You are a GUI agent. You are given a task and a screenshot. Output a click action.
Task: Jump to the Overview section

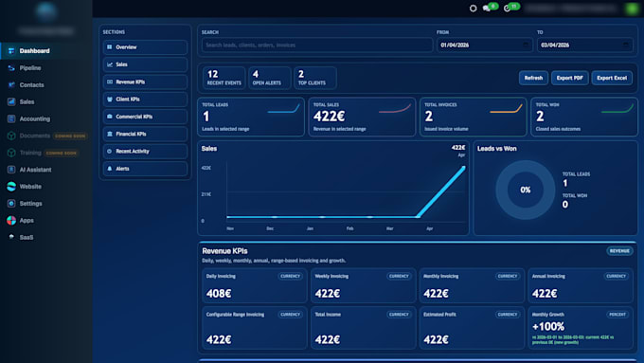coord(145,47)
